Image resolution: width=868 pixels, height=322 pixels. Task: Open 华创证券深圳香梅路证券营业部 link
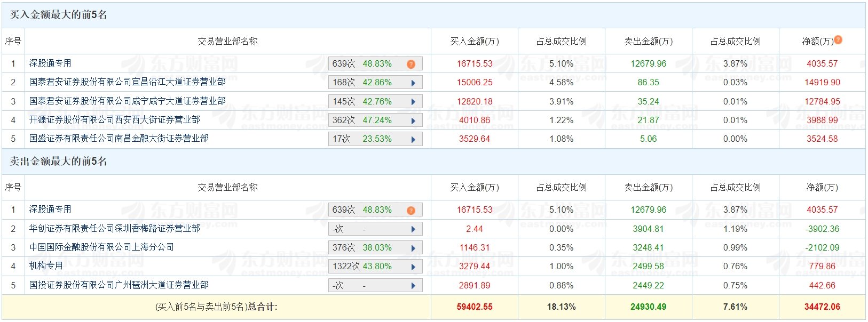point(114,229)
